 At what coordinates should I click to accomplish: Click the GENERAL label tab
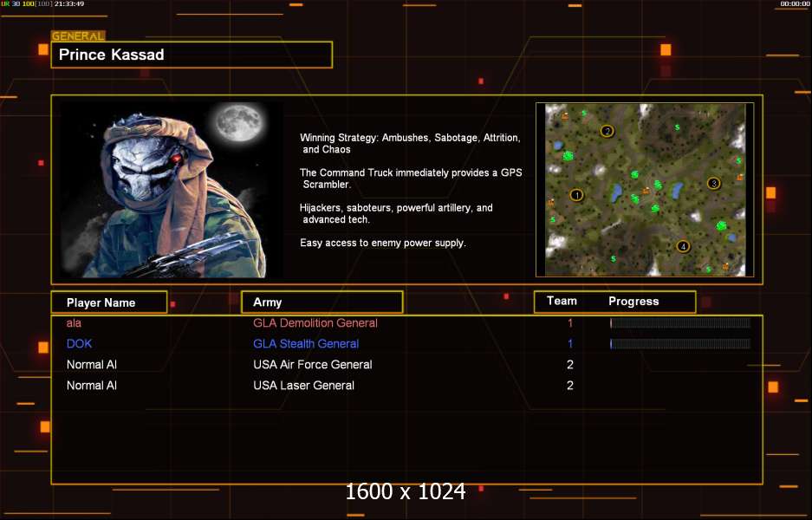78,36
